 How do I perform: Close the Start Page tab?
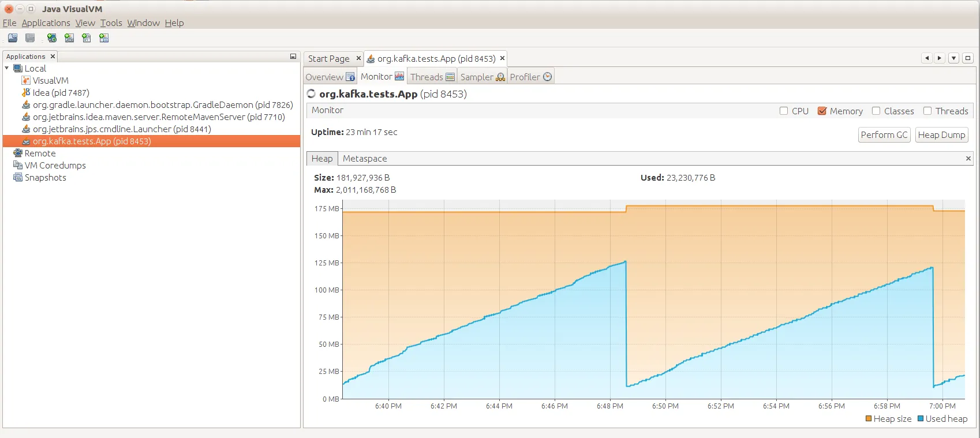point(358,58)
